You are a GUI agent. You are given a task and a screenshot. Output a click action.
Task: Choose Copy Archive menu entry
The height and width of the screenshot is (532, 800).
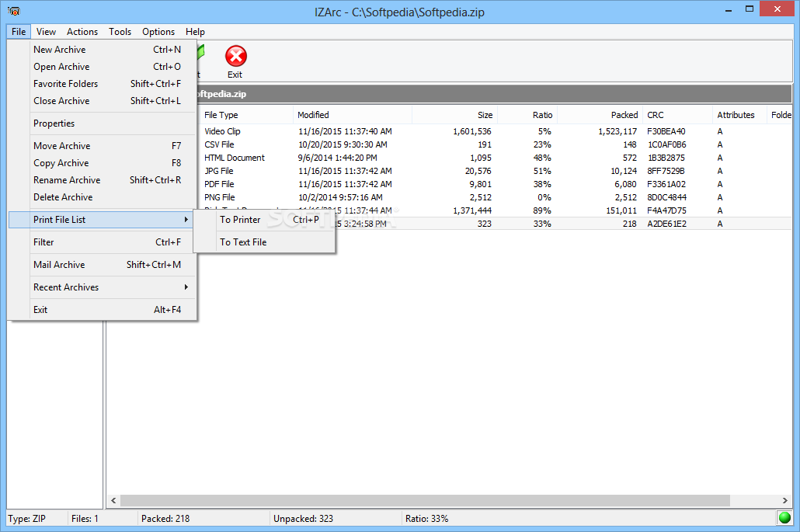tap(102, 163)
